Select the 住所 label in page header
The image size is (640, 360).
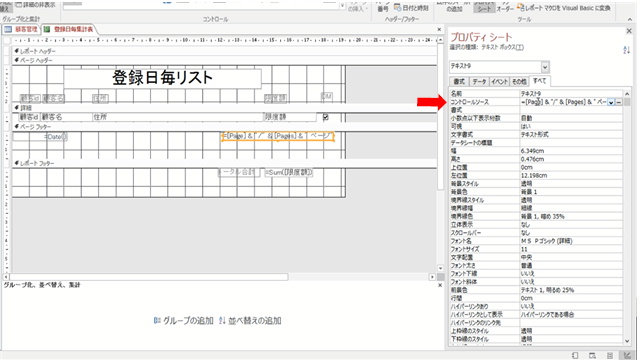pos(100,98)
